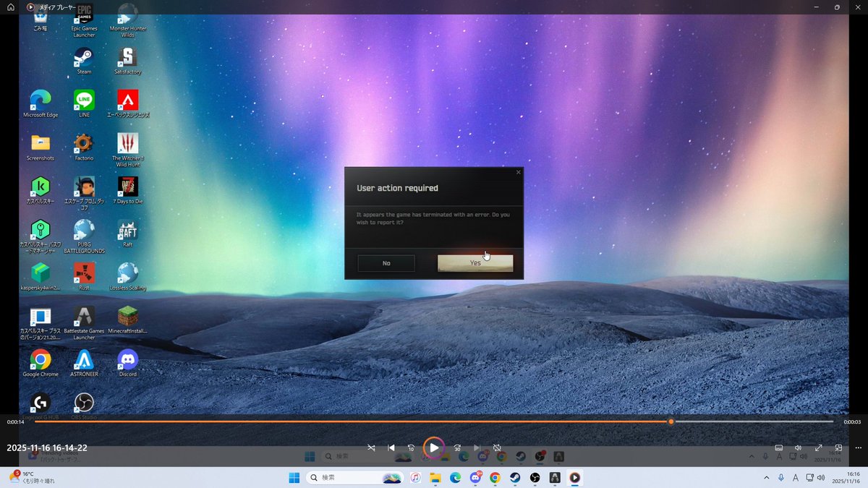The image size is (868, 488).
Task: Click the No button in the error dialog
Action: click(386, 263)
